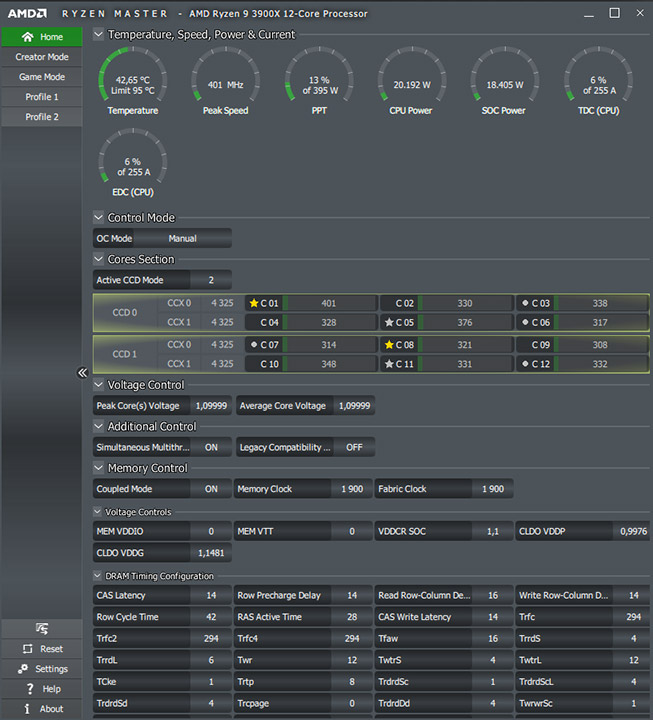Collapse the DRAM Timing Configuration section
This screenshot has width=653, height=720.
[x=97, y=576]
